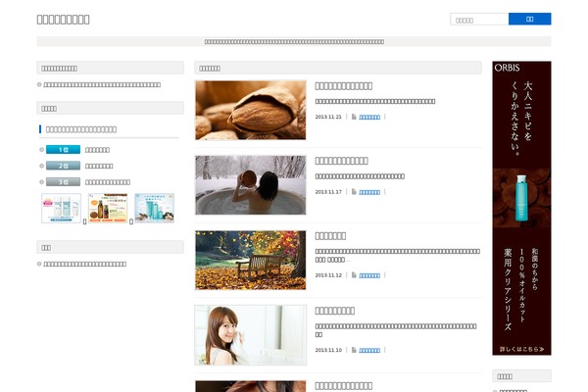Click the category link next to 2013.11.10
The width and height of the screenshot is (588, 392).
369,350
